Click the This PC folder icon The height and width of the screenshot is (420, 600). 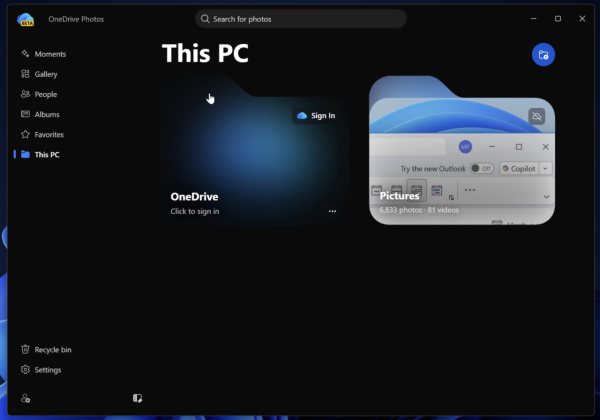tap(25, 154)
